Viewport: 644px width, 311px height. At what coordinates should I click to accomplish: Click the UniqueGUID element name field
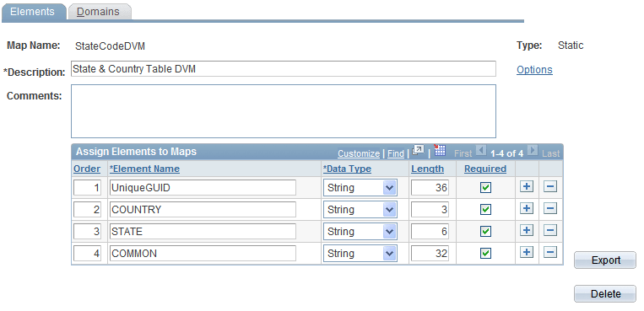click(x=203, y=188)
